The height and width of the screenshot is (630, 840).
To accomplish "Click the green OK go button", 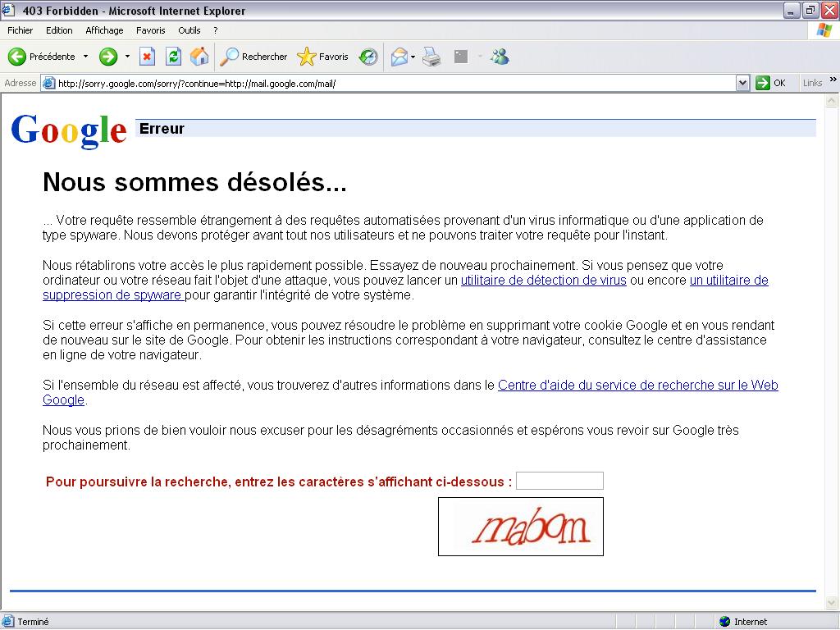I will point(771,83).
